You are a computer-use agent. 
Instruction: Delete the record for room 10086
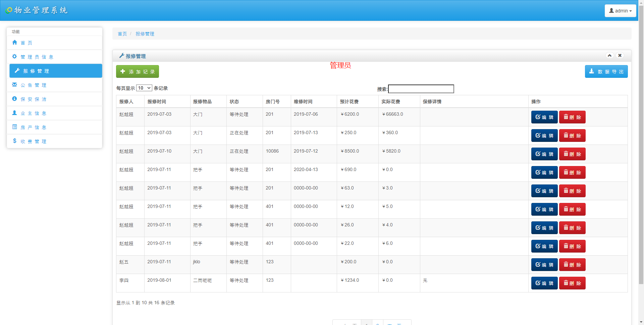click(x=572, y=154)
